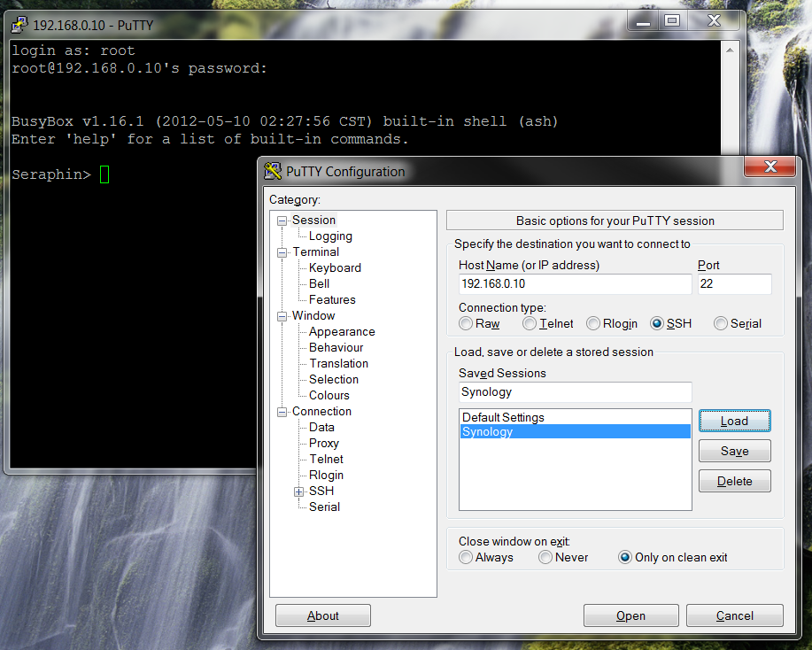Click the Open button
Viewport: 812px width, 650px height.
tap(630, 615)
